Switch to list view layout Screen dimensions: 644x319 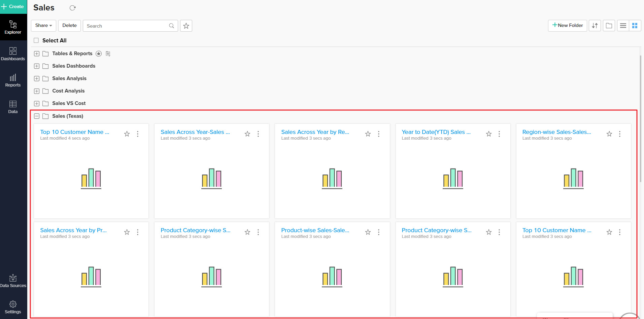point(623,26)
